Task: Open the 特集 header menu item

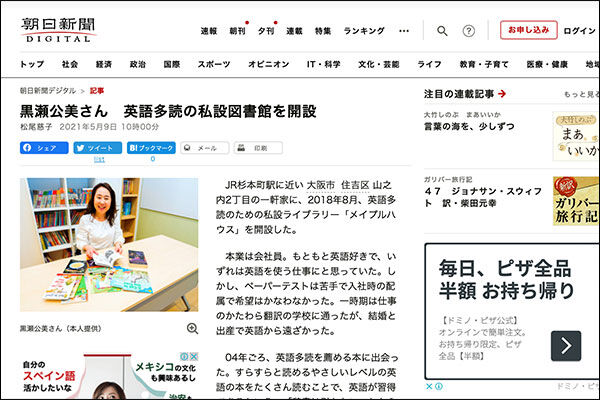Action: (x=323, y=31)
